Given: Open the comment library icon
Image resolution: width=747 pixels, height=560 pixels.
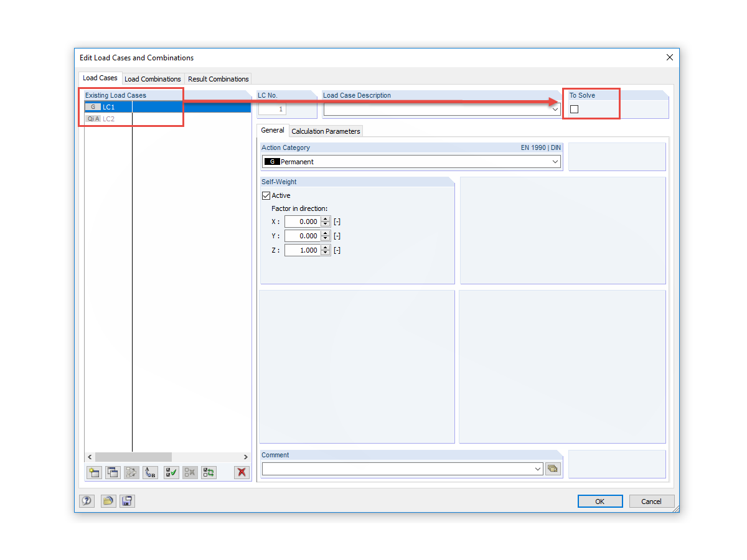Looking at the screenshot, I should pos(553,469).
